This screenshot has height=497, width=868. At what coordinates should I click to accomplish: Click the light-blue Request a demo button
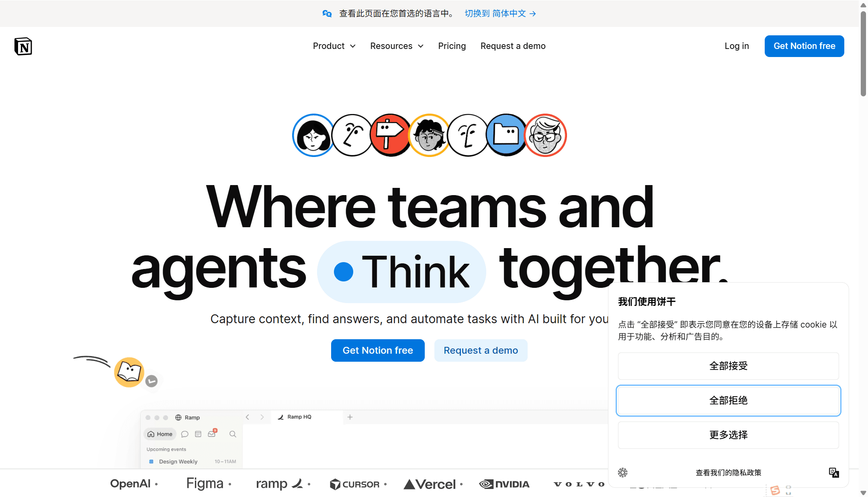[481, 350]
